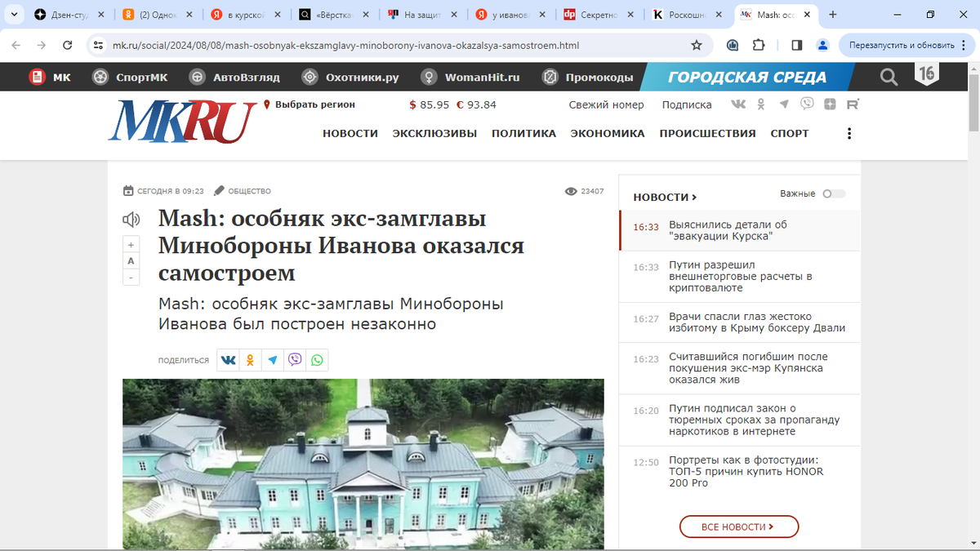Open the АвтоВзгляд top bar link

(x=235, y=78)
